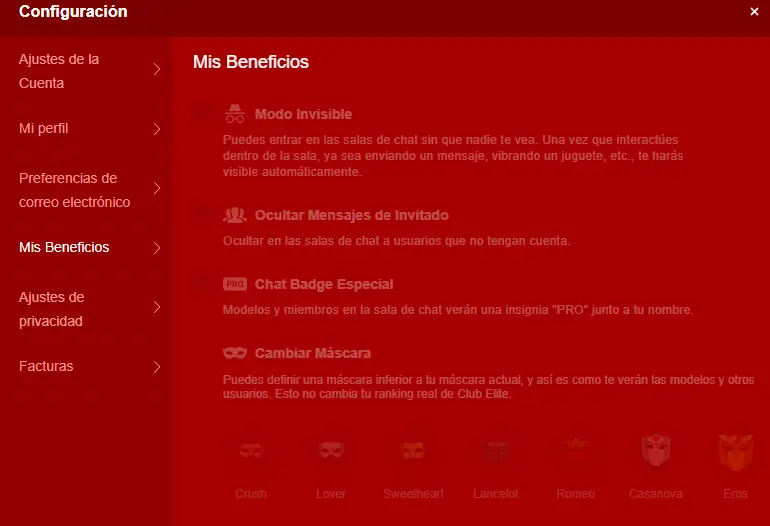Expand Ajustes de la Cuenta chevron
This screenshot has width=770, height=526.
pyautogui.click(x=157, y=69)
